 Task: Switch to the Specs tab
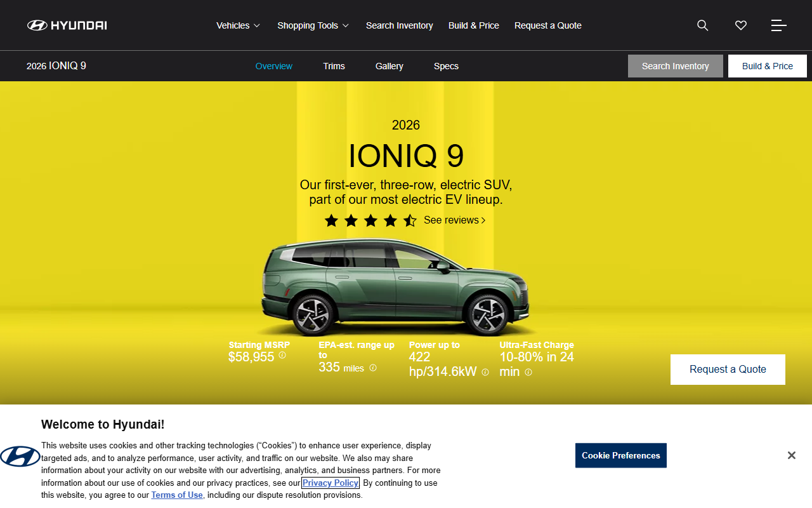[446, 66]
